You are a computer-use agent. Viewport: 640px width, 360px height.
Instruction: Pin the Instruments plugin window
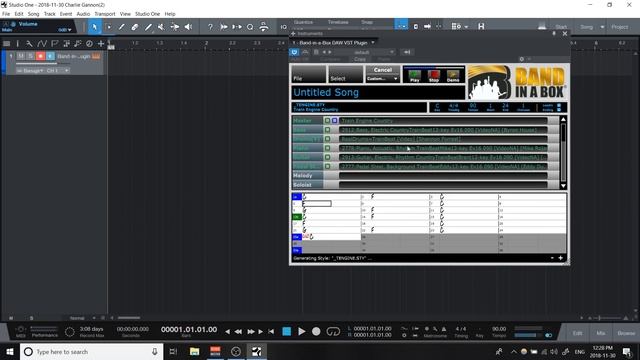tap(554, 33)
